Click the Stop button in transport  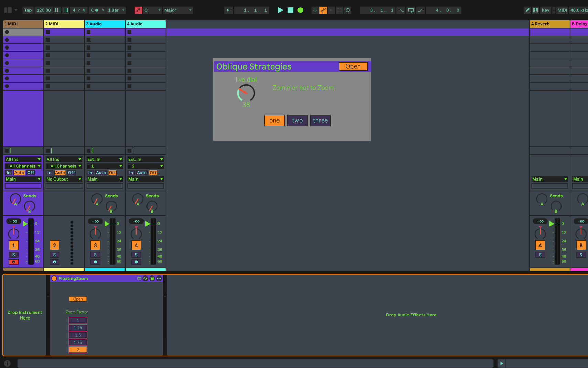click(x=291, y=10)
